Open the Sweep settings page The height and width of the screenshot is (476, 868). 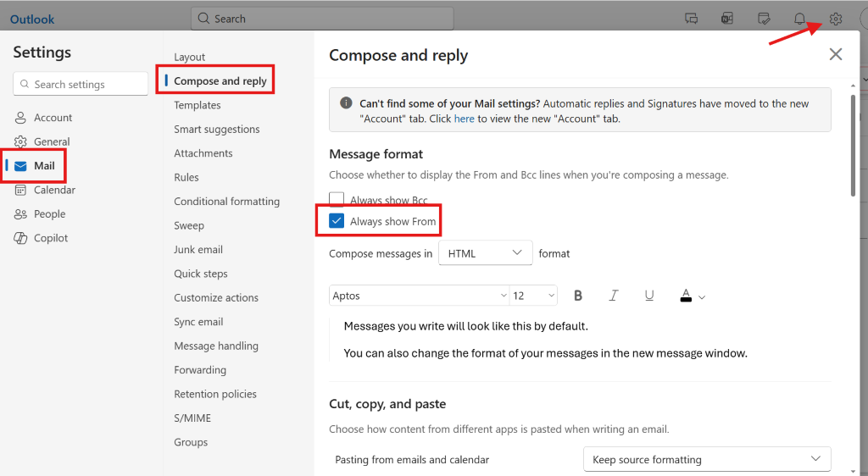(189, 225)
